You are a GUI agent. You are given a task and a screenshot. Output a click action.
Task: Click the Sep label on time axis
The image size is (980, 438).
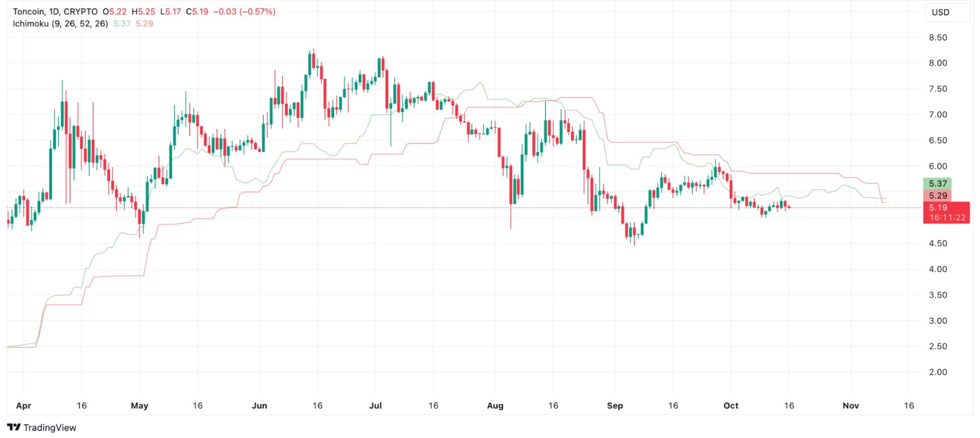[615, 406]
